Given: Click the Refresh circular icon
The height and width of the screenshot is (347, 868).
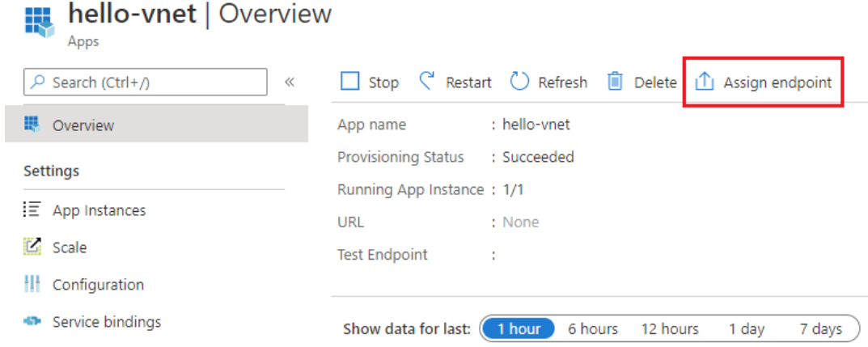Looking at the screenshot, I should coord(519,82).
